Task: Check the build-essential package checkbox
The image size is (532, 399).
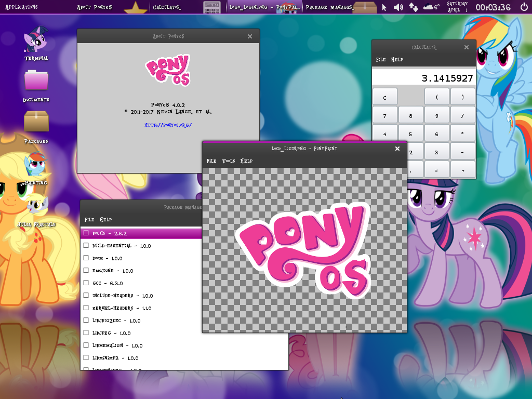Action: 86,245
